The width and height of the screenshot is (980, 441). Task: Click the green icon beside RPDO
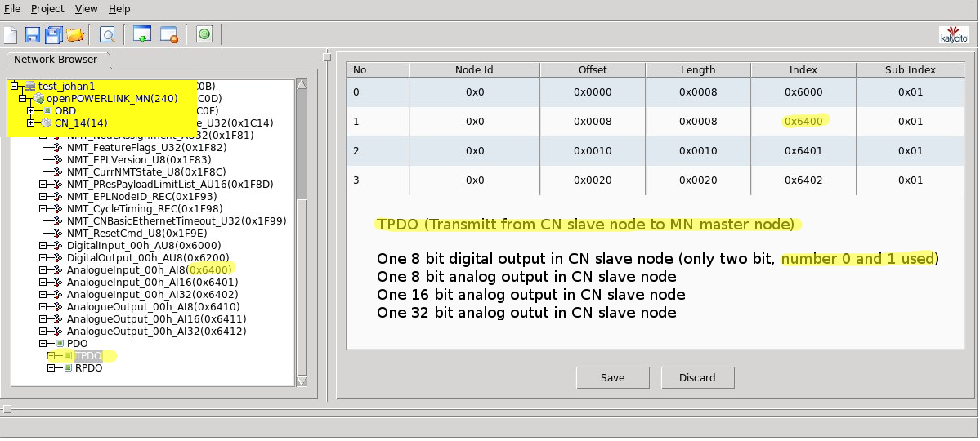click(69, 368)
